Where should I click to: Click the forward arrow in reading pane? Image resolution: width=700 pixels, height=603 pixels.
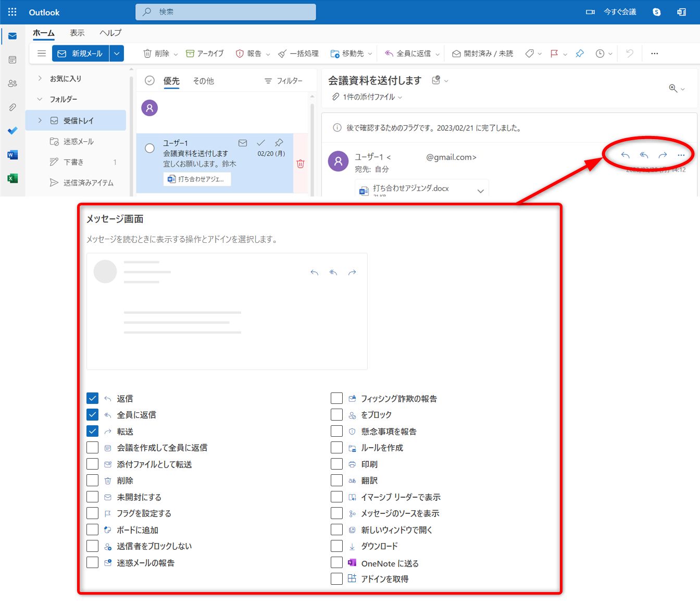pos(662,155)
